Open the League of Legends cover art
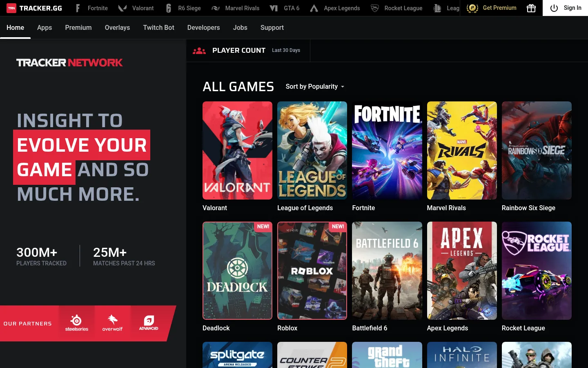Image resolution: width=588 pixels, height=368 pixels. click(x=312, y=150)
